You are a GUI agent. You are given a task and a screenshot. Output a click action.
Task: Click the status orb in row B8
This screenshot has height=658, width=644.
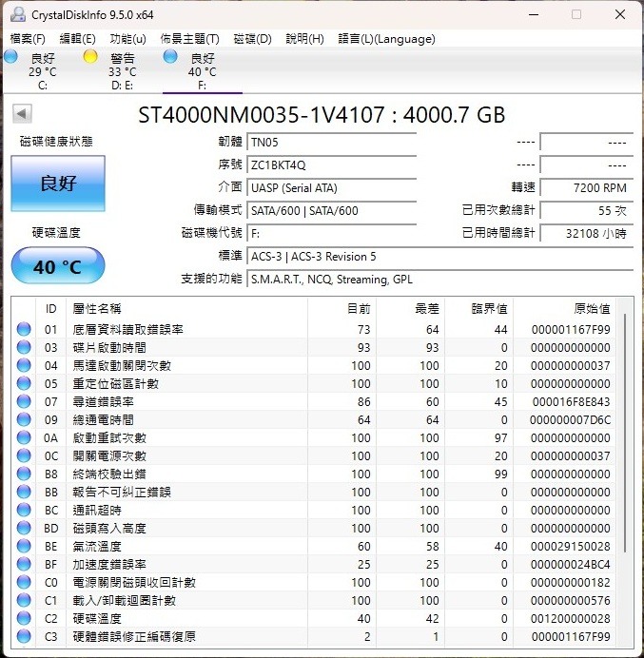(24, 474)
